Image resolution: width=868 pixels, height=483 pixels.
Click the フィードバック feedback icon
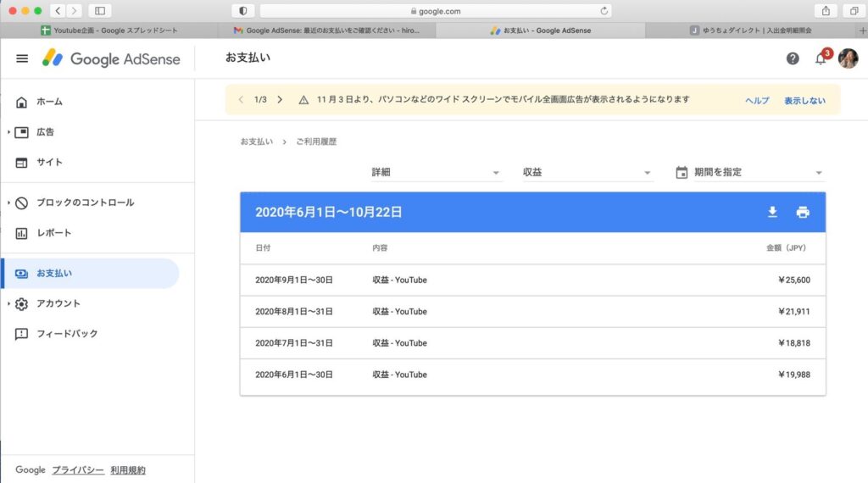tap(21, 334)
